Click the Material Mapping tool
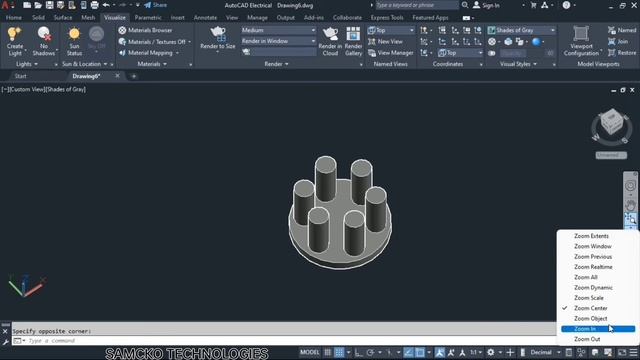Viewport: 640px width, 360px height. tap(149, 53)
